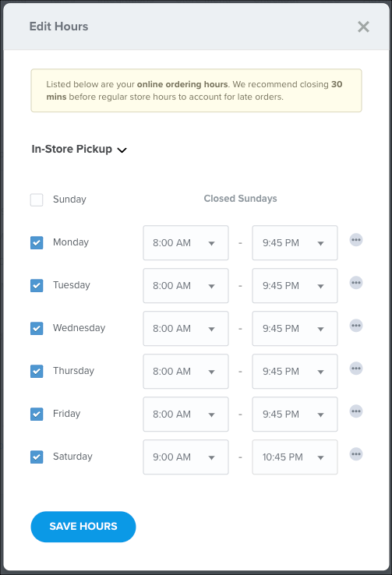Image resolution: width=392 pixels, height=575 pixels.
Task: Open more options for Friday hours
Action: coord(355,411)
